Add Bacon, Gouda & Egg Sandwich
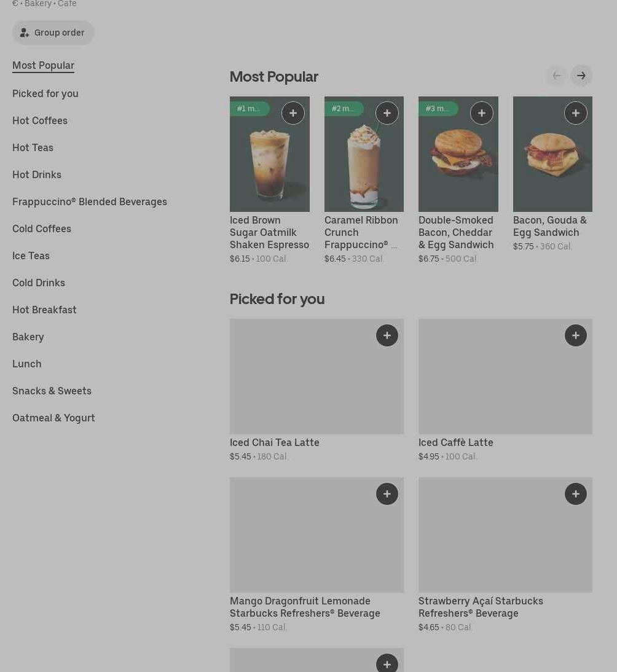617x672 pixels. (576, 113)
